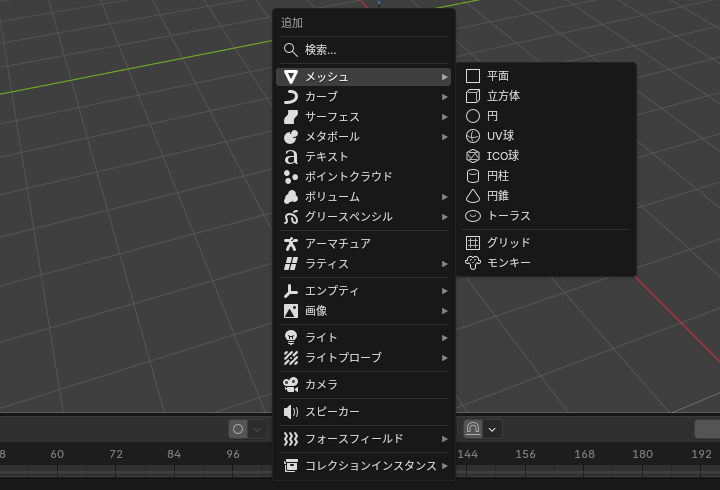Click the 追加 menu title
This screenshot has width=720, height=490.
click(x=292, y=23)
